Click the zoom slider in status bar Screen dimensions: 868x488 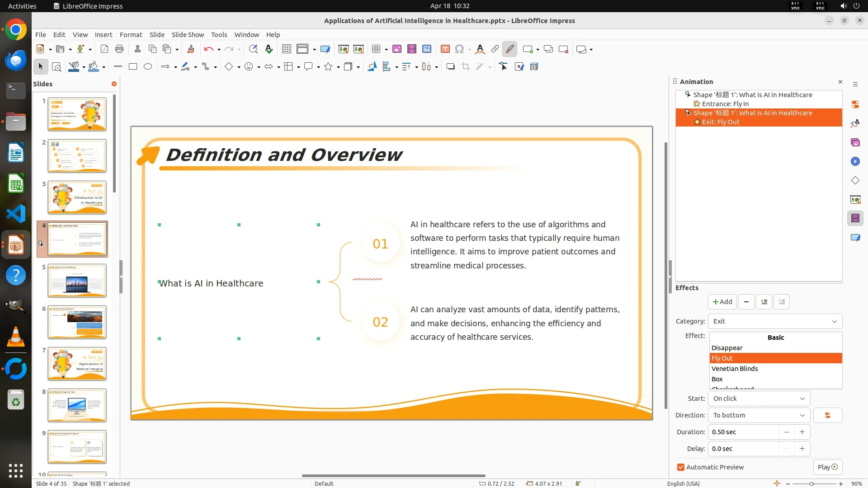click(x=812, y=484)
